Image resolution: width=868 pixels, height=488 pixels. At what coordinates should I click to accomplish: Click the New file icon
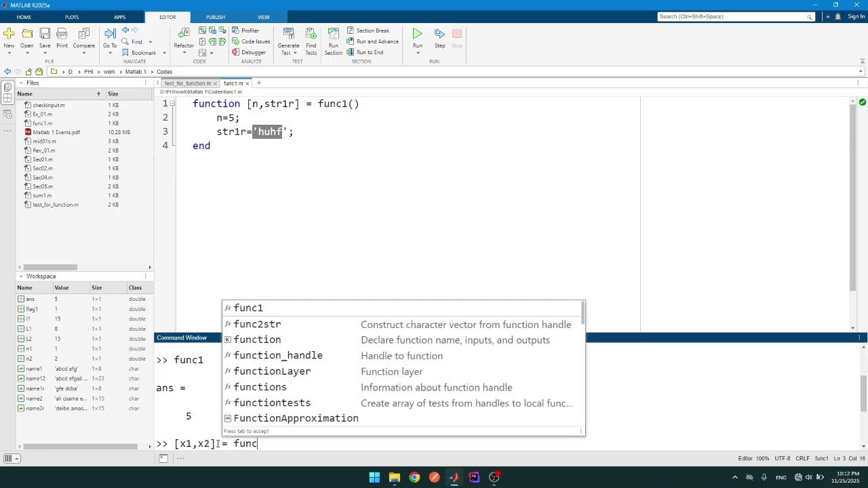click(x=9, y=33)
